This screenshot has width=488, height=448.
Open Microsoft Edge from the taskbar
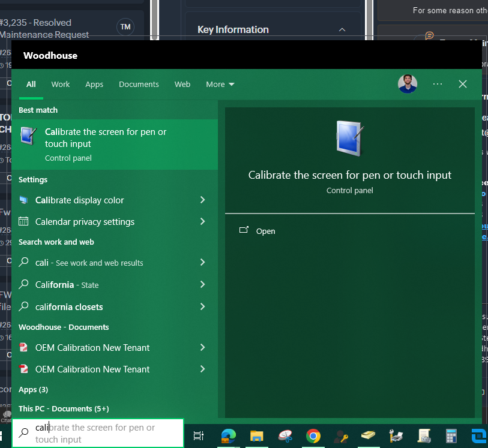pos(229,436)
